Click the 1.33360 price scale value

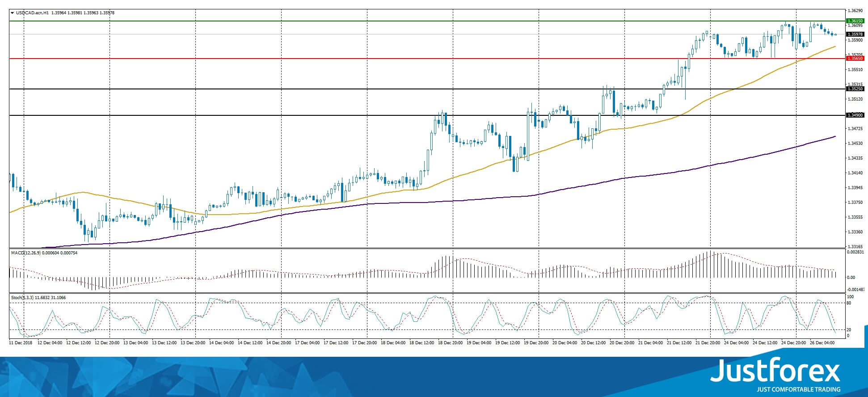pos(855,232)
